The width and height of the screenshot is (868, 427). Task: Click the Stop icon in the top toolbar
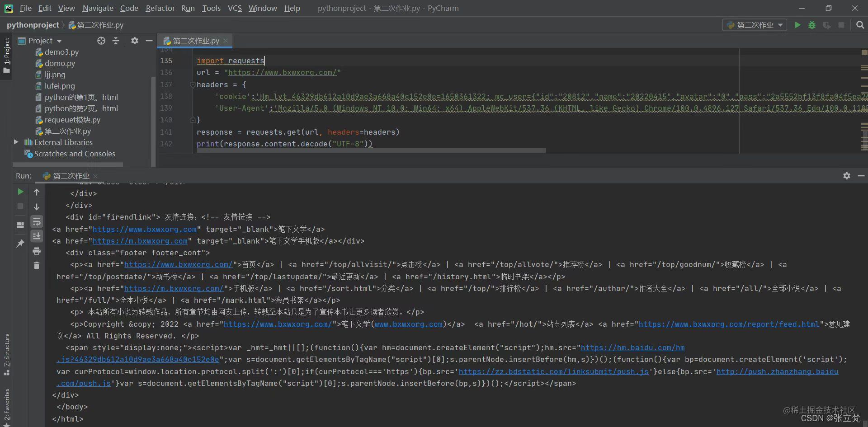pyautogui.click(x=841, y=25)
